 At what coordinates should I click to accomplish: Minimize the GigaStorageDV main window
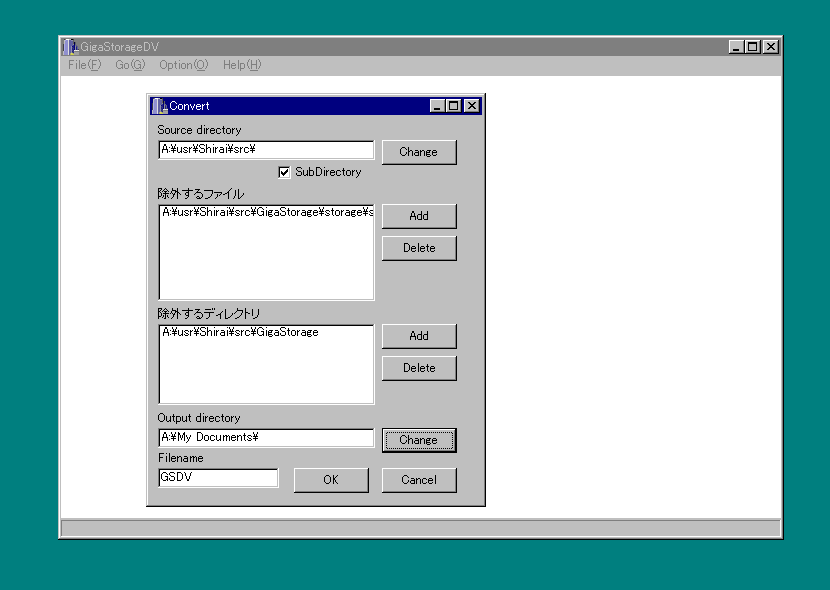(736, 47)
